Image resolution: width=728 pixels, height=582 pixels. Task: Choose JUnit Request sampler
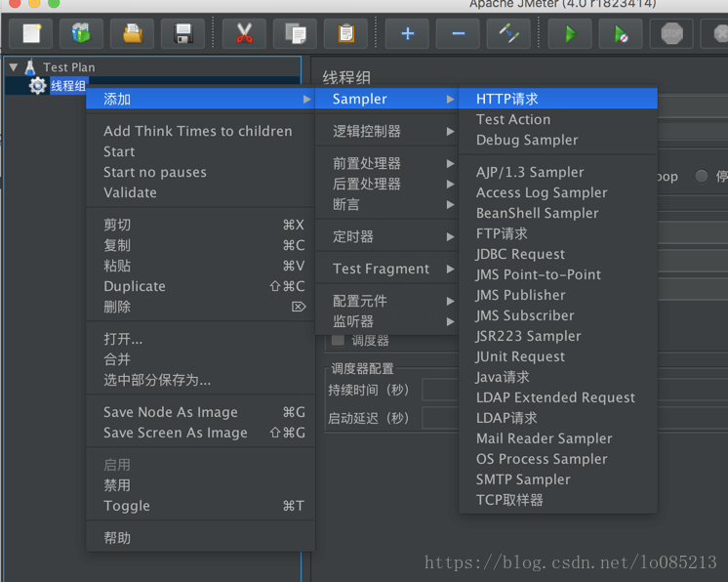[x=558, y=356]
